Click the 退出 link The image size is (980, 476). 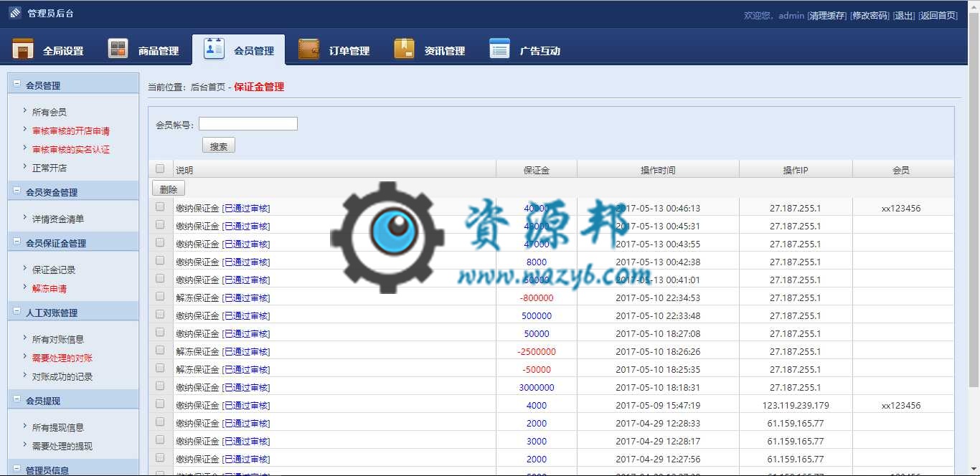pyautogui.click(x=904, y=15)
